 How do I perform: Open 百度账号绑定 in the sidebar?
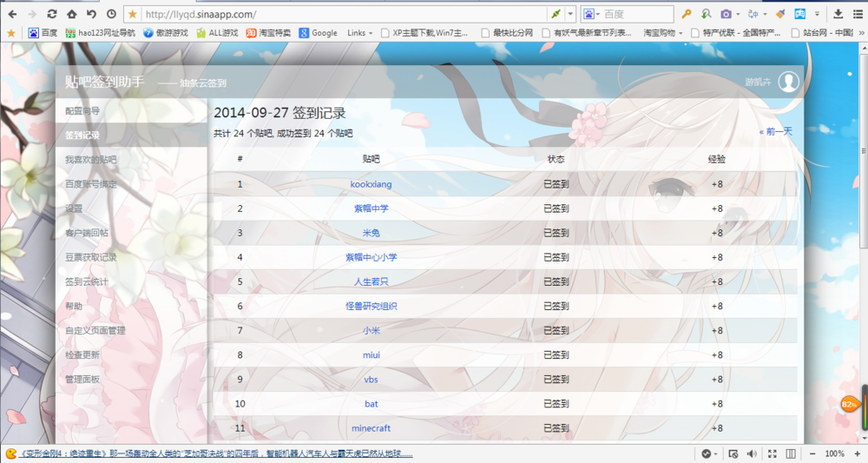tap(131, 184)
